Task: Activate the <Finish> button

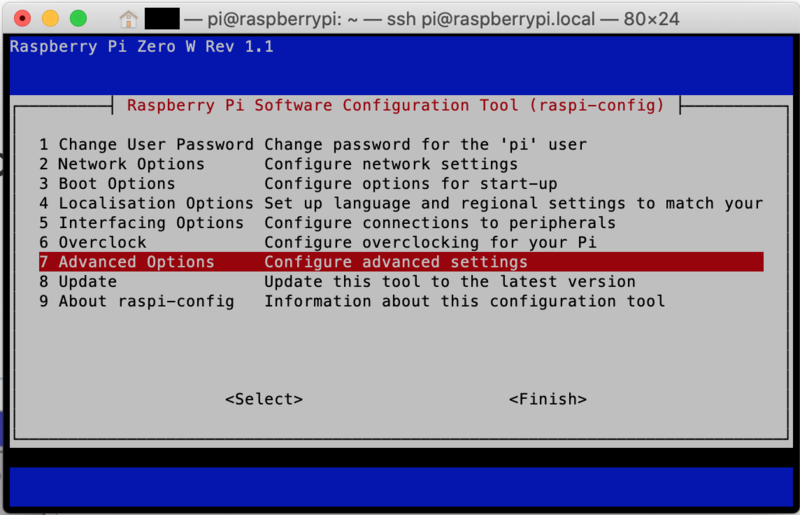Action: tap(548, 399)
